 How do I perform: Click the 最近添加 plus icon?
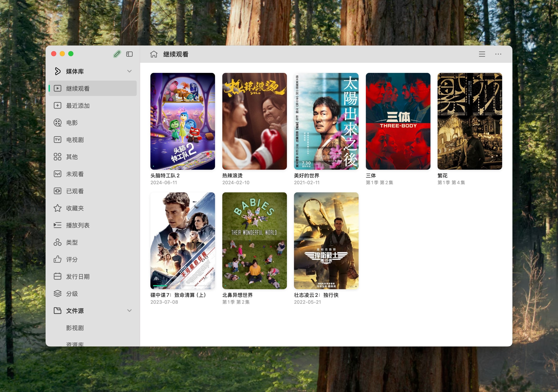pos(58,106)
